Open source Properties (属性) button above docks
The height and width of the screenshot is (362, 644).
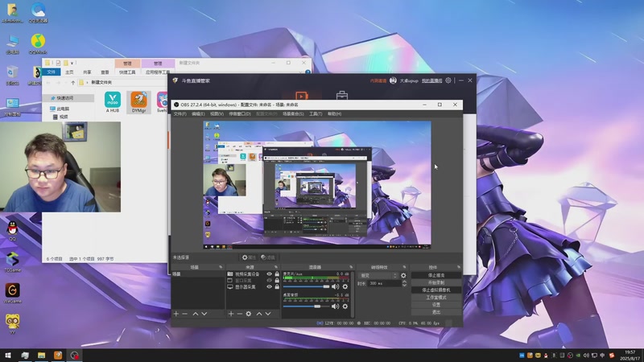click(x=249, y=257)
